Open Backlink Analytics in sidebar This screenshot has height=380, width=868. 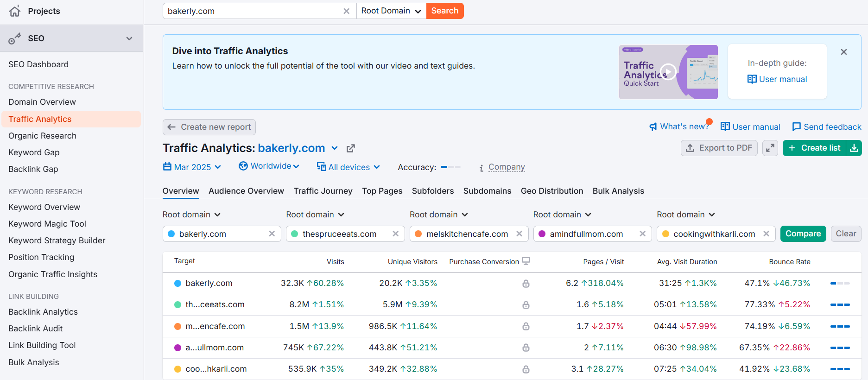pos(43,312)
